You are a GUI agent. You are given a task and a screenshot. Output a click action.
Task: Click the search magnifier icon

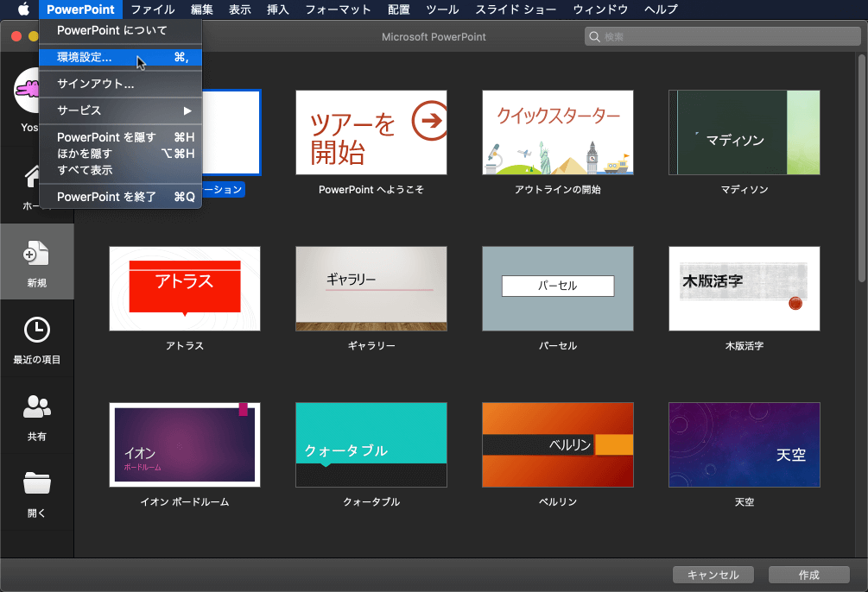(x=594, y=37)
